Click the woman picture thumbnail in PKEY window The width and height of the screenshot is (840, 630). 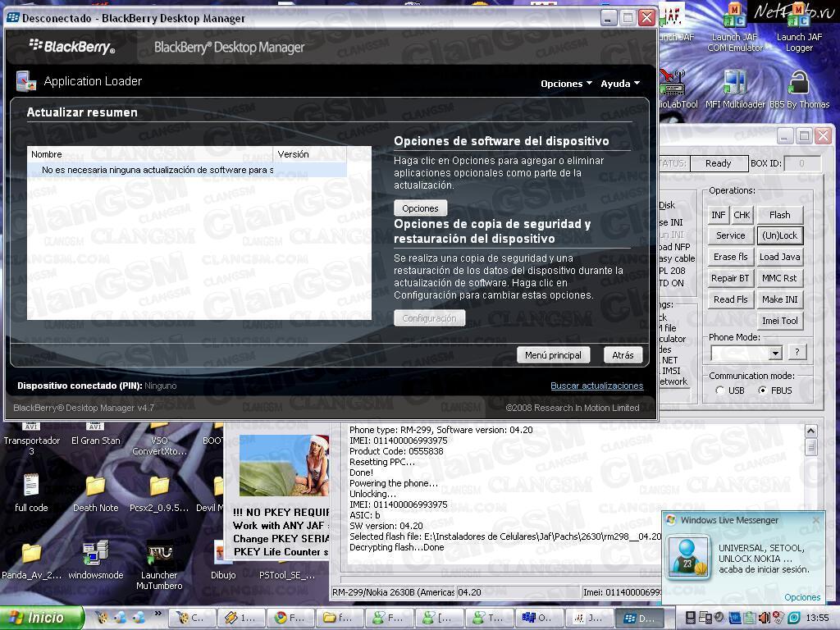(284, 466)
